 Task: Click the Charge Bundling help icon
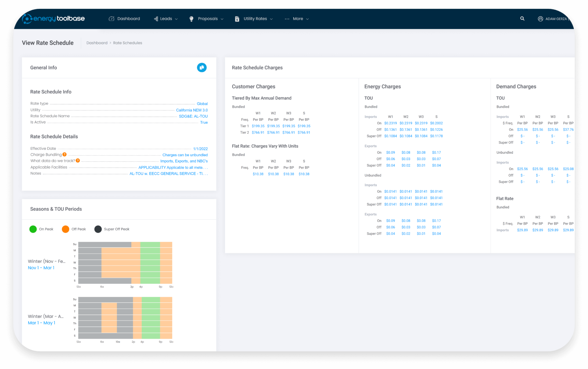65,154
